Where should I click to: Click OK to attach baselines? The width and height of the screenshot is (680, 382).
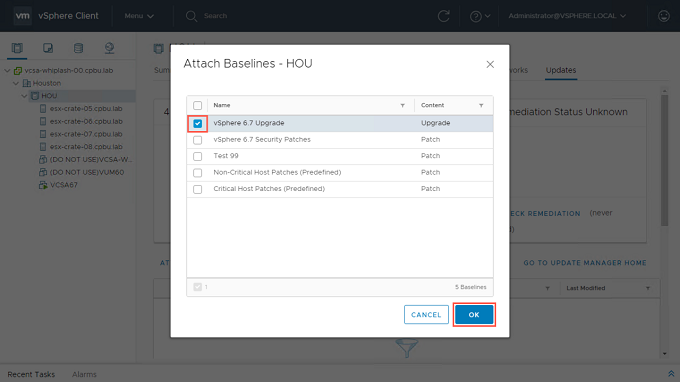pyautogui.click(x=474, y=315)
